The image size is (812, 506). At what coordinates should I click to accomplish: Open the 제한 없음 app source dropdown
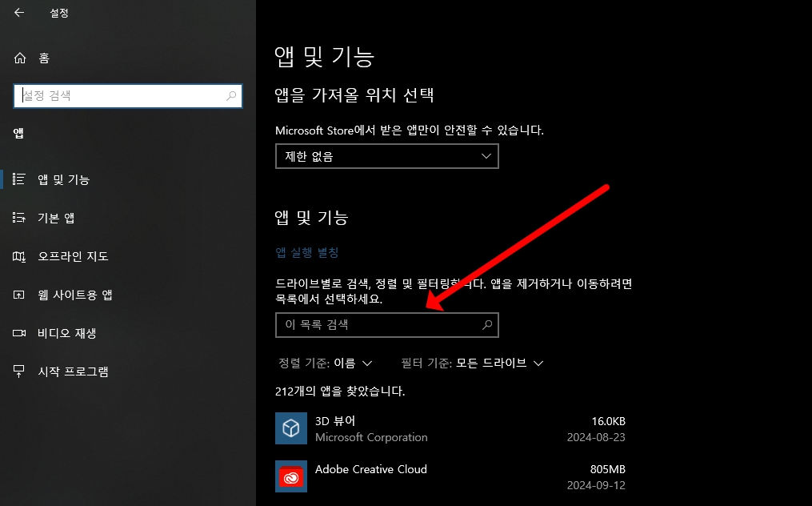386,156
